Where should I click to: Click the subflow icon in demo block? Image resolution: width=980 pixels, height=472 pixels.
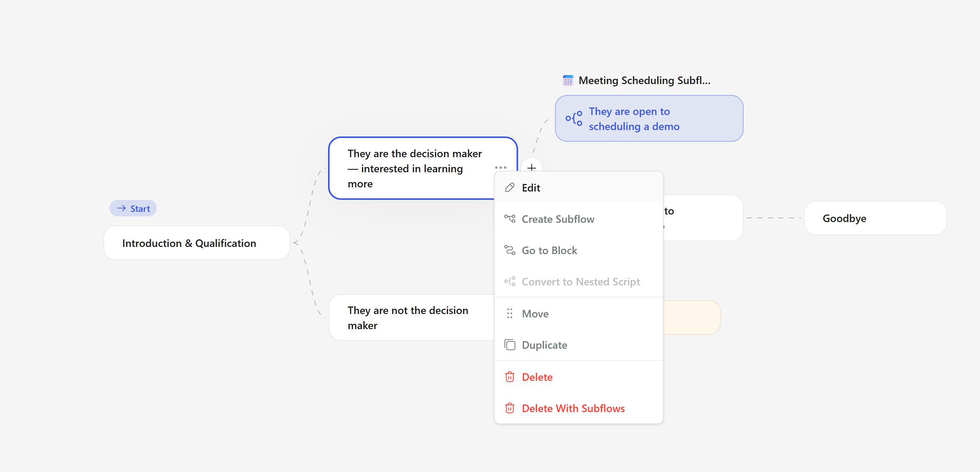(x=574, y=118)
